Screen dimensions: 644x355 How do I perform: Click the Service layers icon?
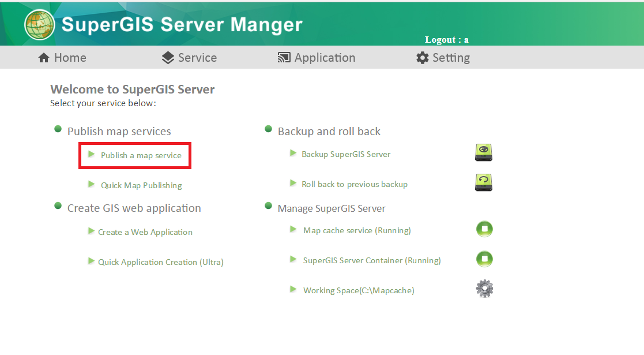click(168, 58)
